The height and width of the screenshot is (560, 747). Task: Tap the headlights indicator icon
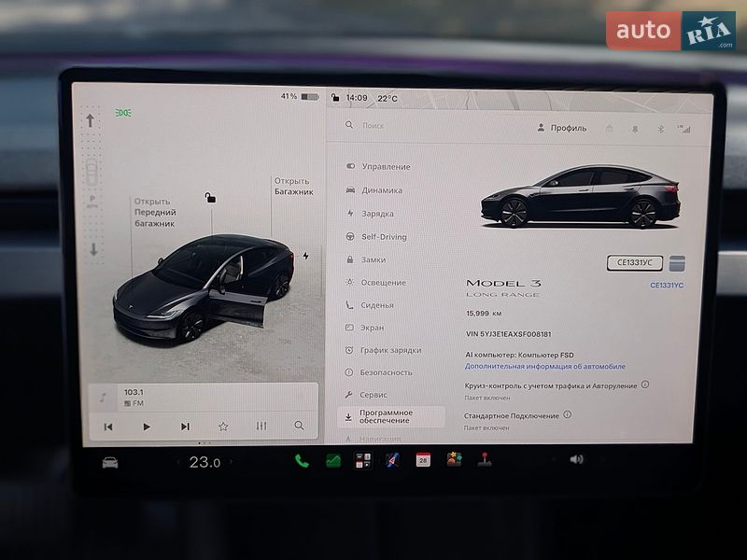tap(123, 113)
